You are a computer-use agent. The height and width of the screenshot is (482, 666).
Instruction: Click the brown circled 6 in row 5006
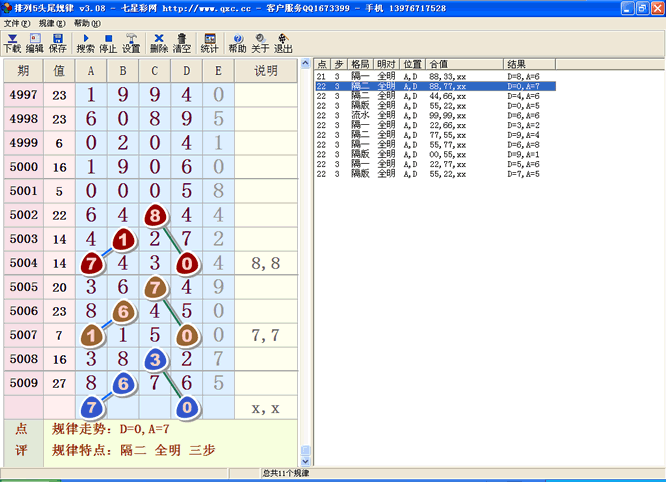click(123, 312)
